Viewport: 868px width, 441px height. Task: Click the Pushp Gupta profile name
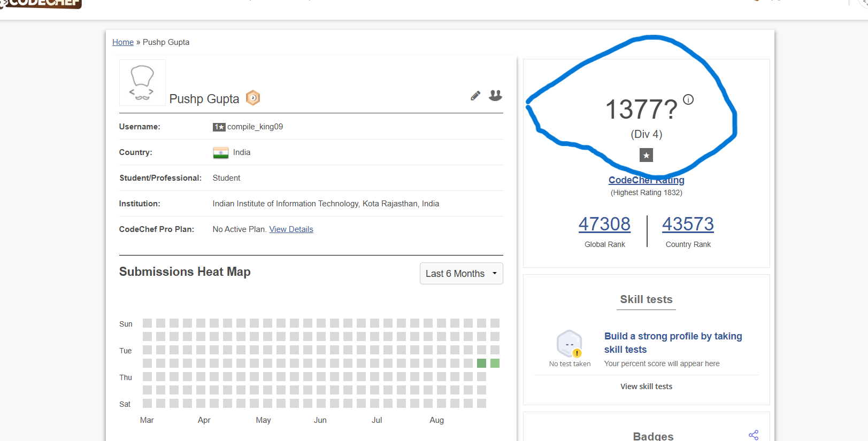pyautogui.click(x=204, y=99)
